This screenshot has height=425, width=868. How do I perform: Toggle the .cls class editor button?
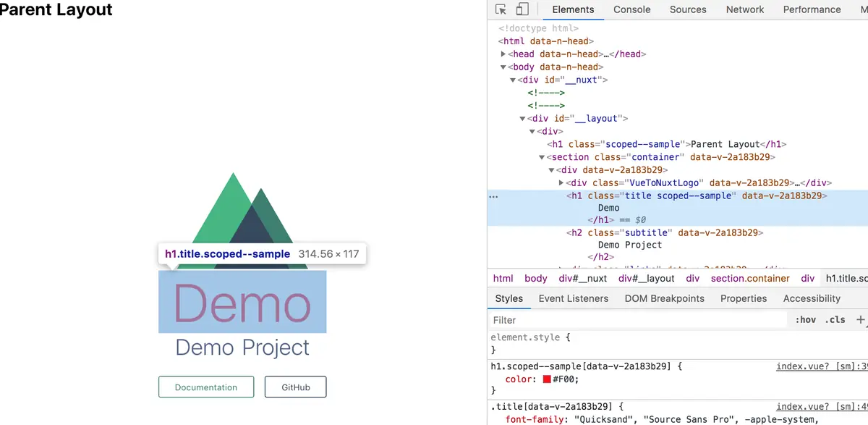[x=836, y=319]
